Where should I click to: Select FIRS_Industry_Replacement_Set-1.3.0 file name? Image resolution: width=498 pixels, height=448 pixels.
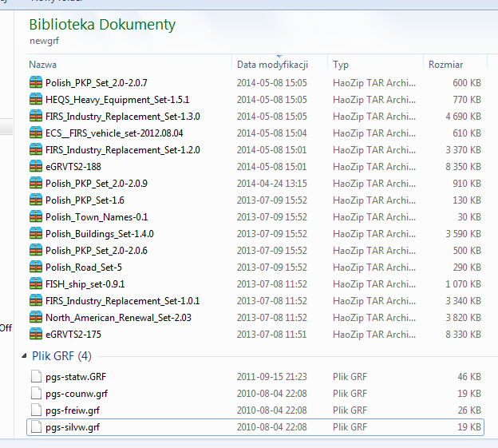122,117
